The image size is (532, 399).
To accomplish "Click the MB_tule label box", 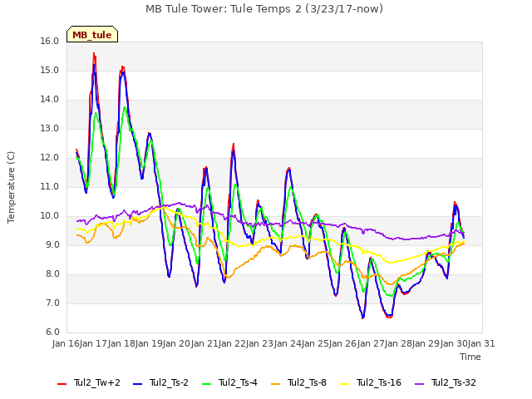I will pos(92,34).
